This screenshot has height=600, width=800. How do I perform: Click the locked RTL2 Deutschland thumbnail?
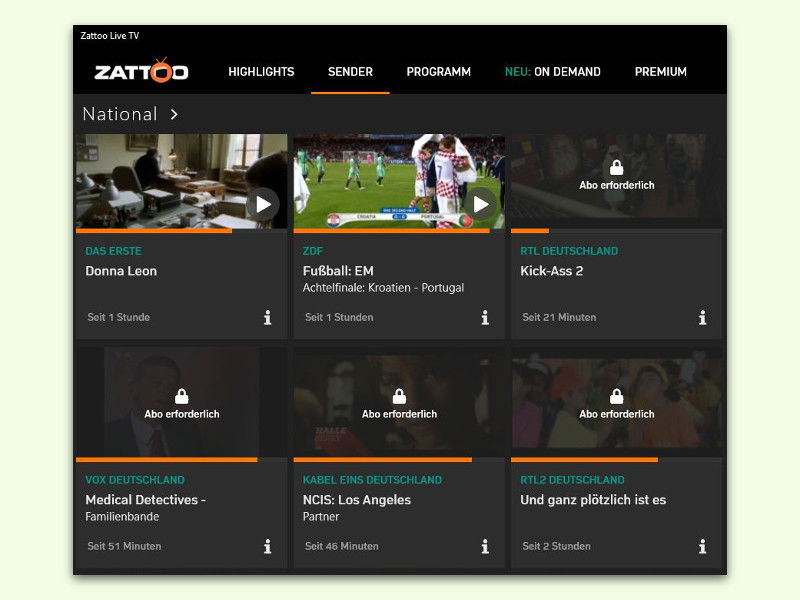click(x=616, y=402)
